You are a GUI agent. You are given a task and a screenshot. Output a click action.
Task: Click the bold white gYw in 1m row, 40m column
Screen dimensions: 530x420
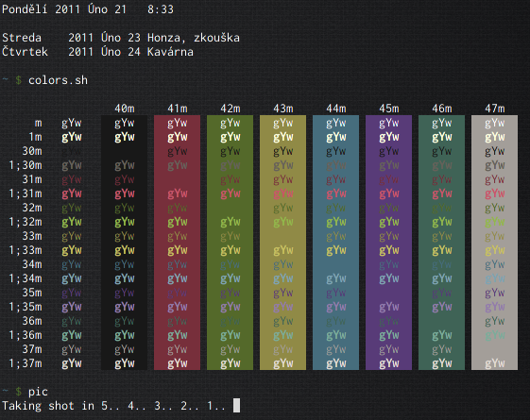pyautogui.click(x=125, y=137)
